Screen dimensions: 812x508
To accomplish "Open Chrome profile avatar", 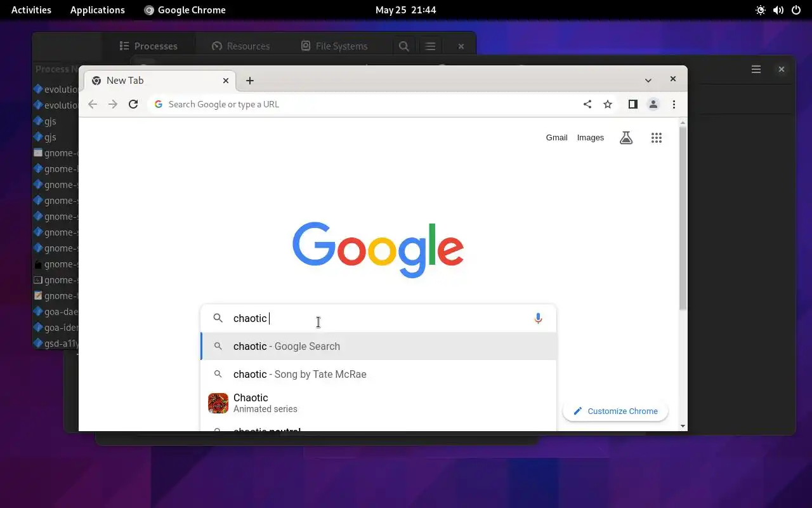I will click(653, 104).
